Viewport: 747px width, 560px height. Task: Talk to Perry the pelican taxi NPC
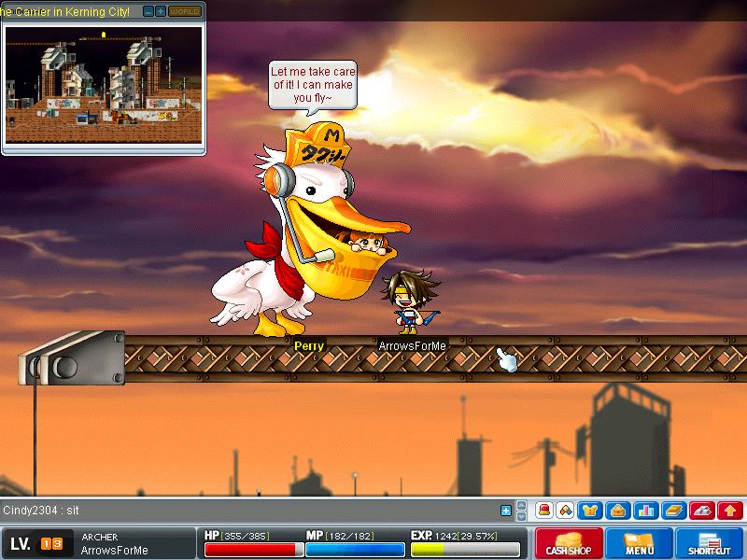[310, 229]
